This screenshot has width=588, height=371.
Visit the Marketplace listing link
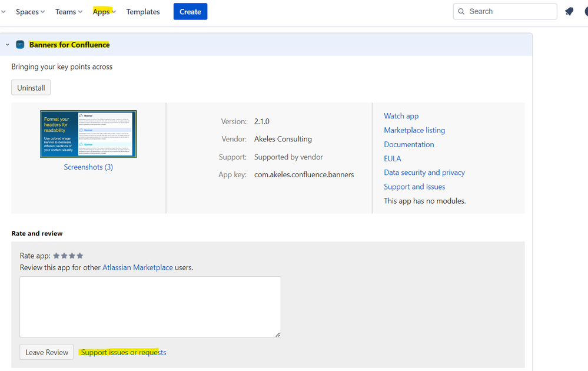coord(414,130)
